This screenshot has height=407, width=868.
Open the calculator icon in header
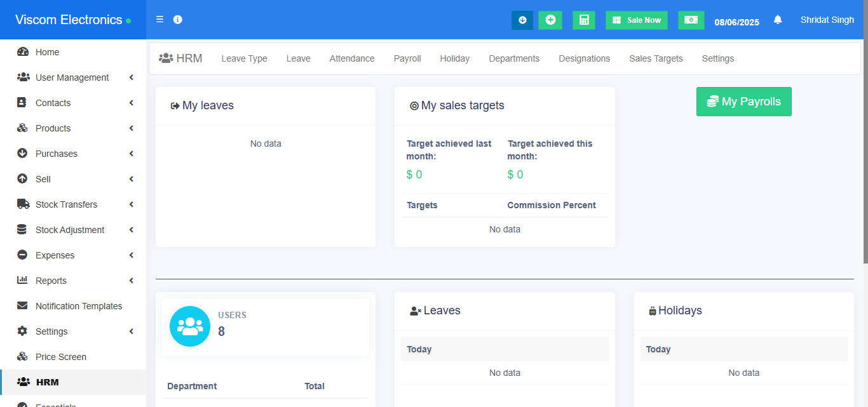[x=583, y=20]
